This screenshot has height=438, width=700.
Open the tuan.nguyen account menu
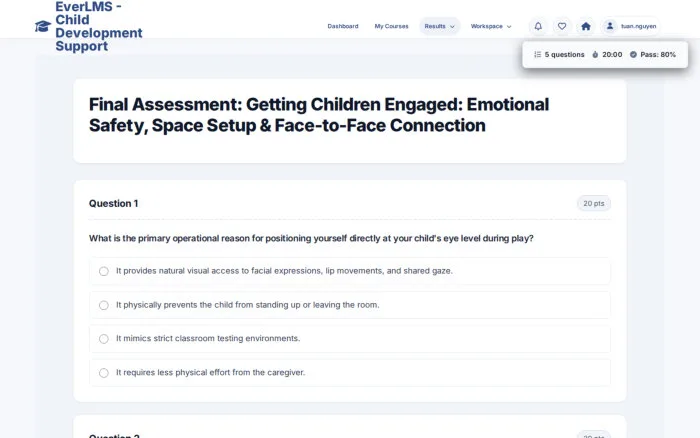coord(630,26)
